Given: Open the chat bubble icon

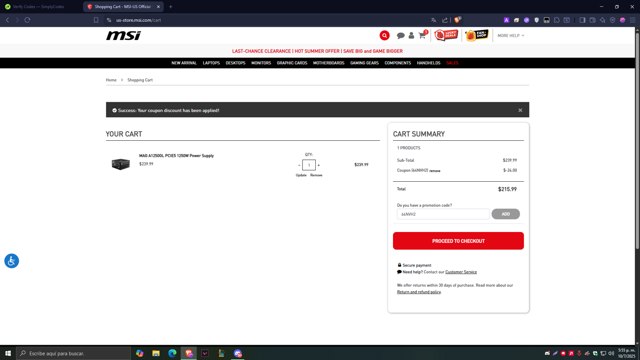Looking at the screenshot, I should 400,36.
